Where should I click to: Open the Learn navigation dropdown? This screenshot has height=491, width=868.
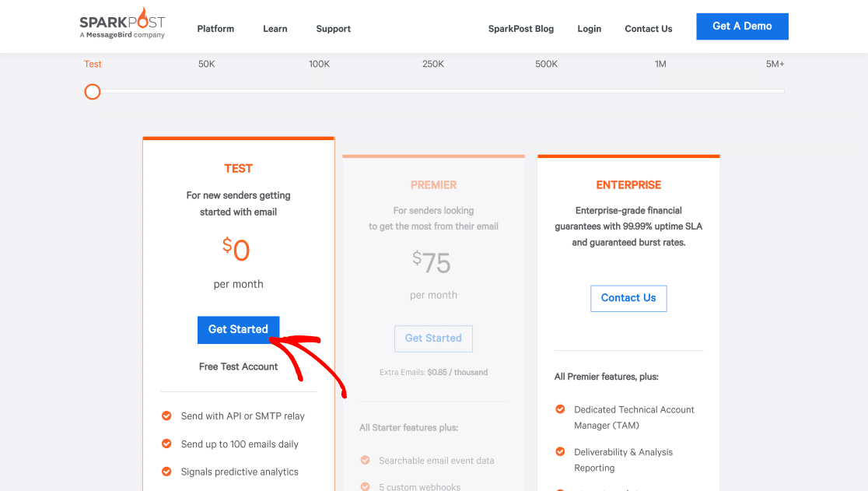(275, 29)
